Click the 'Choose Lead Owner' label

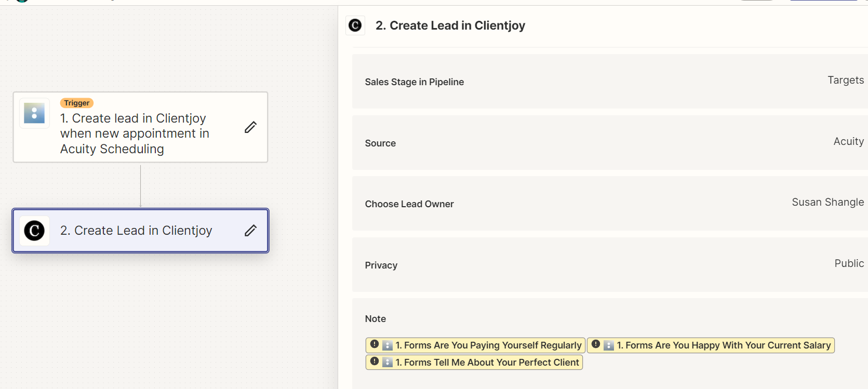click(x=409, y=204)
